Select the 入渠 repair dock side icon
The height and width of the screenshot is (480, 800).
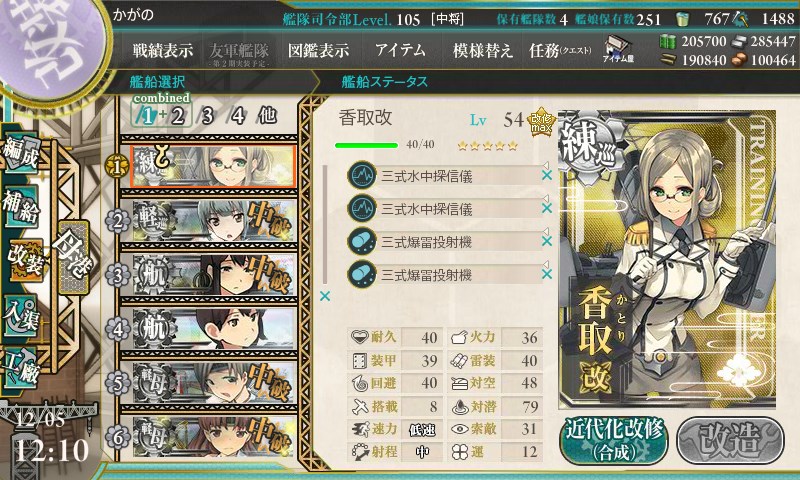point(20,315)
